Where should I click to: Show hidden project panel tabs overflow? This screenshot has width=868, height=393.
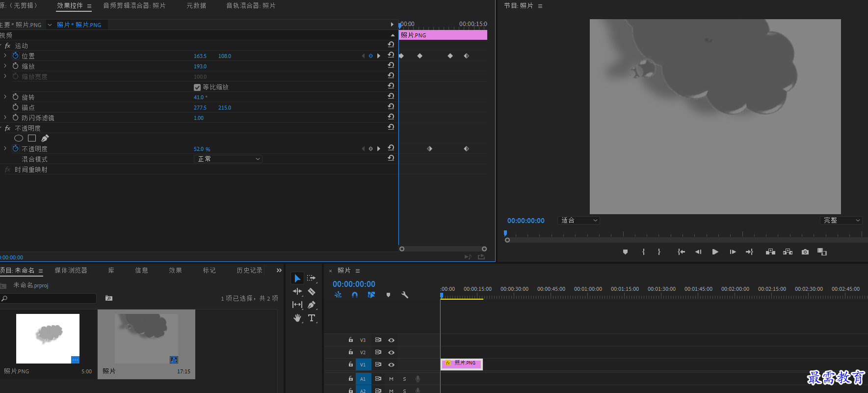point(279,270)
